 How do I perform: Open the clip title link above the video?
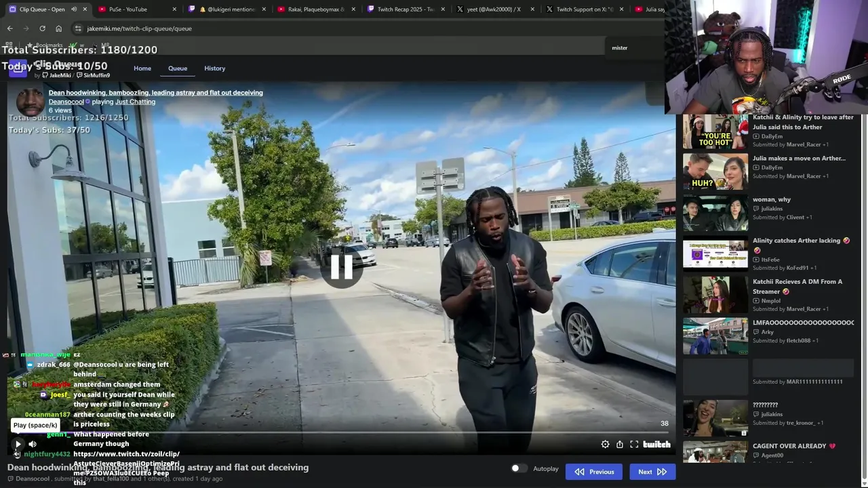155,92
